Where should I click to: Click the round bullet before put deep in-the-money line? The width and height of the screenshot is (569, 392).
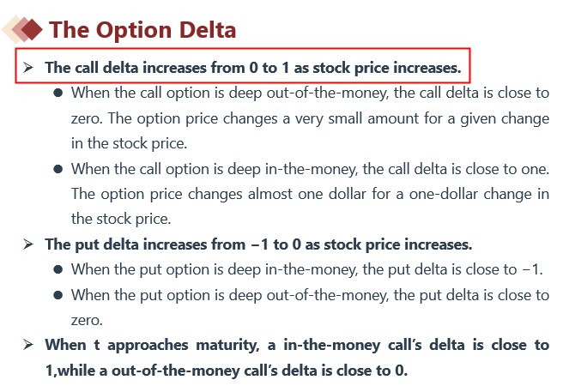[x=58, y=269]
